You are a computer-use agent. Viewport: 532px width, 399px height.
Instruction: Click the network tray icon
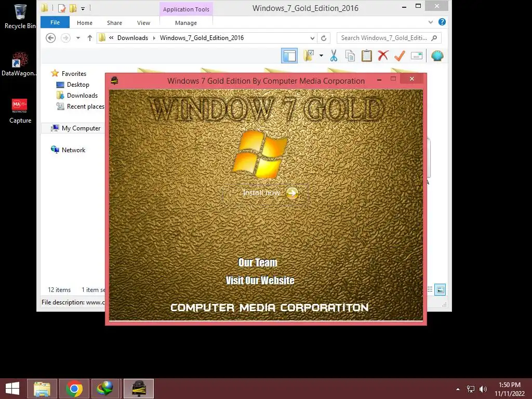click(471, 389)
